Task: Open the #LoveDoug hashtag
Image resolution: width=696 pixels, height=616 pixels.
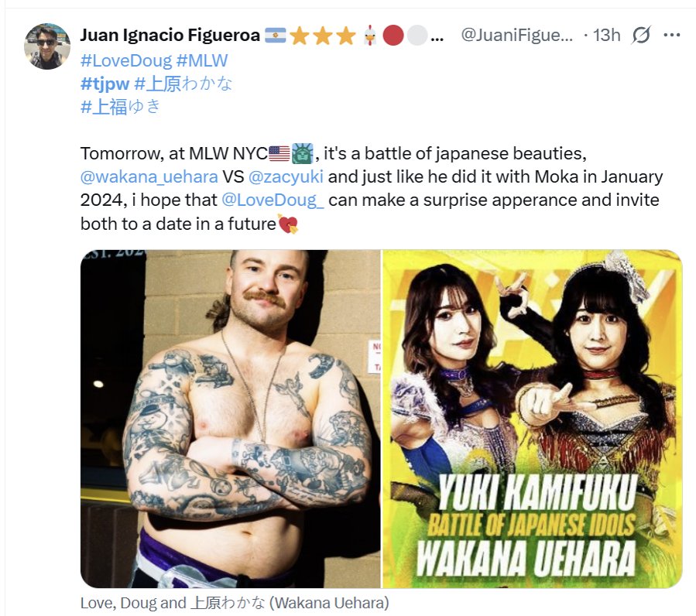Action: click(x=126, y=60)
